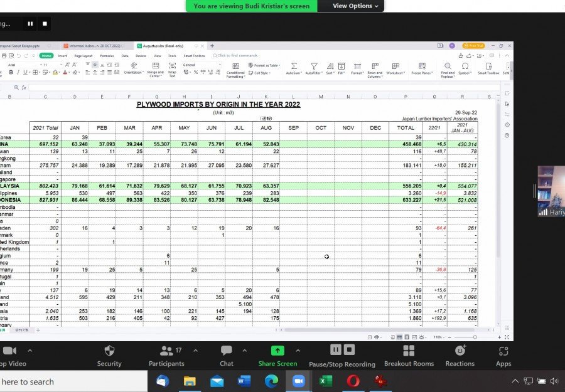Screen dimensions: 565x392
Task: Expand the video options arrow beside Stop Video
Action: (x=30, y=350)
